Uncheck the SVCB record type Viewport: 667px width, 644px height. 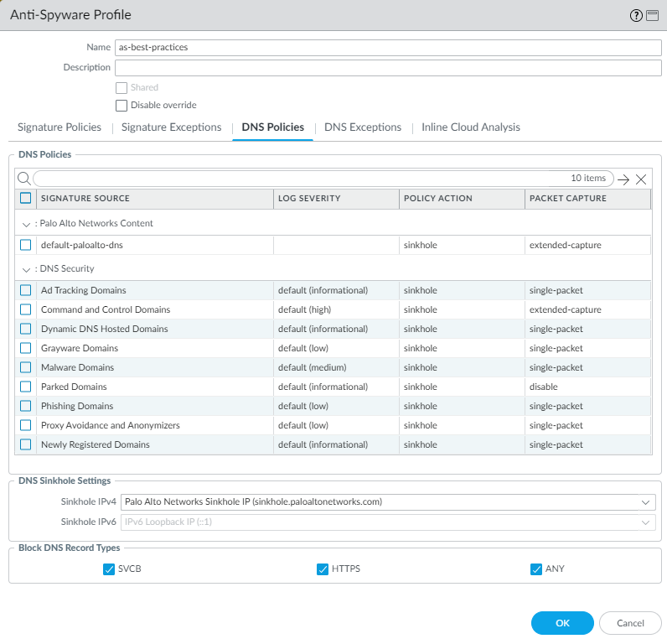click(108, 569)
